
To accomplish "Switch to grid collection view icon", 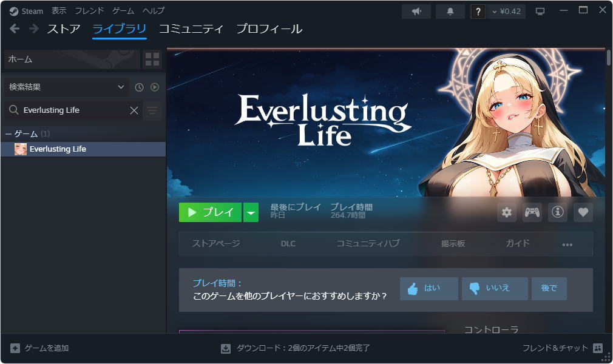I will coord(152,59).
